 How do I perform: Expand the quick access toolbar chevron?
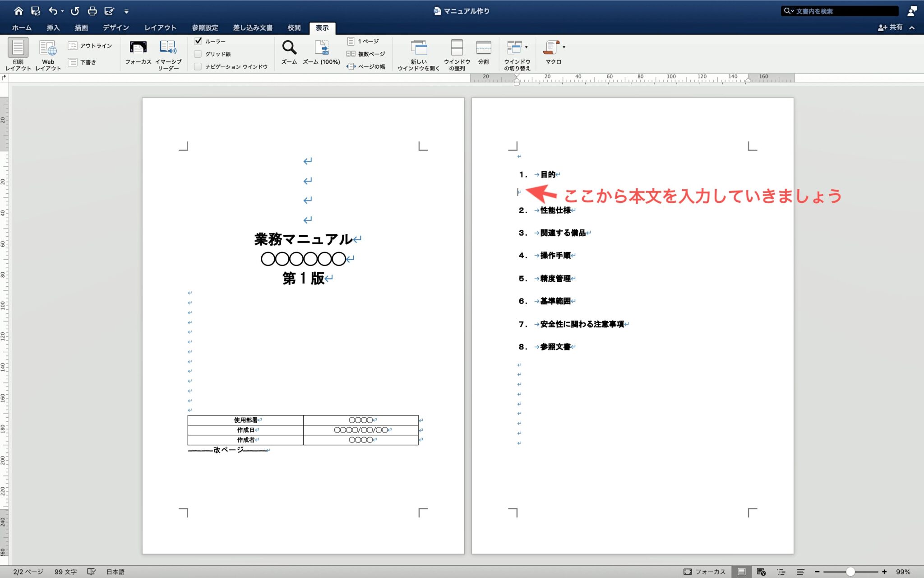tap(127, 11)
